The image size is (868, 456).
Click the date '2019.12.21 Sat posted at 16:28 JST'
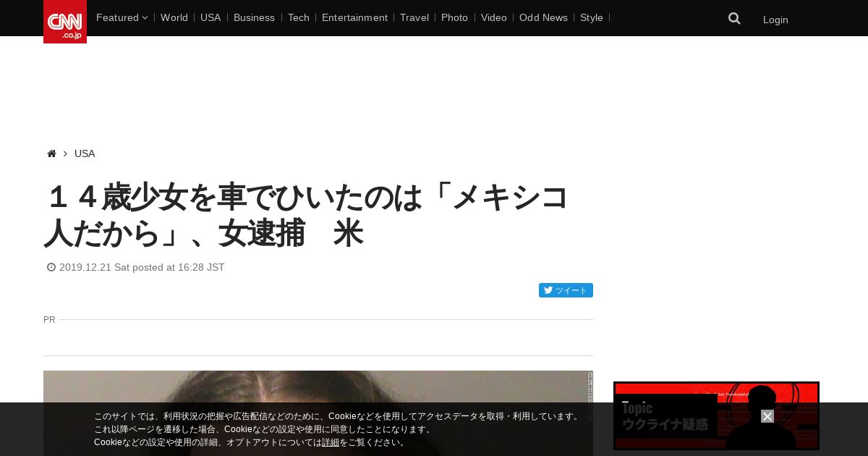(142, 267)
